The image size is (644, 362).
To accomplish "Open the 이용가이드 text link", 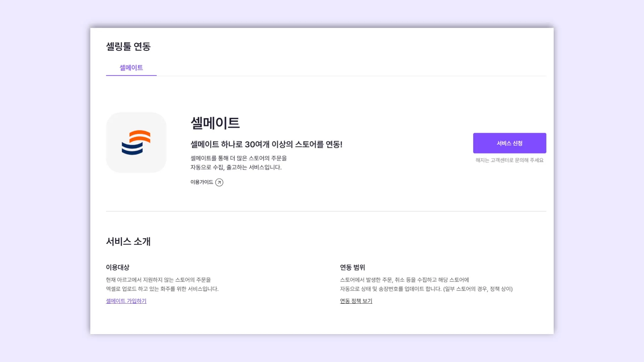I will pyautogui.click(x=202, y=182).
